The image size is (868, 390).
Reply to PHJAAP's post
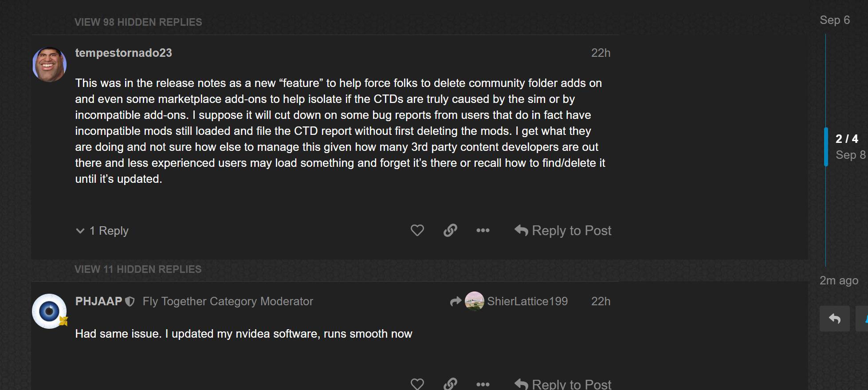point(562,383)
